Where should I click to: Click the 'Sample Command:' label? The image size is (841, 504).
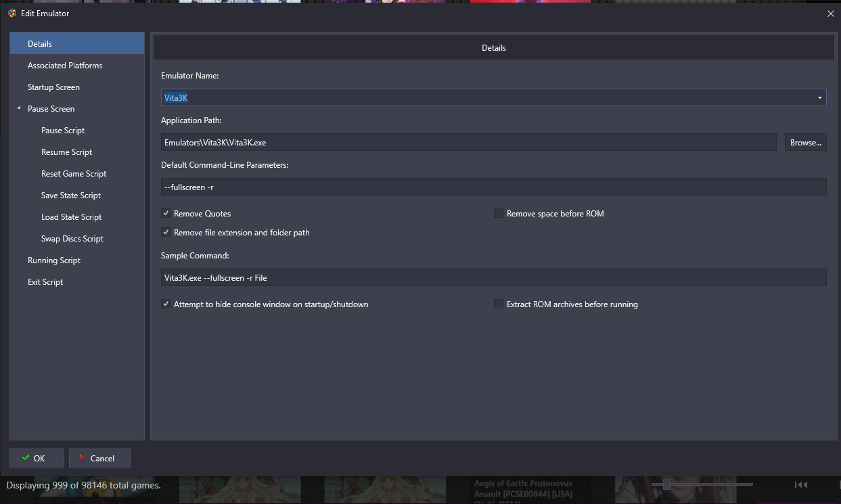click(195, 256)
